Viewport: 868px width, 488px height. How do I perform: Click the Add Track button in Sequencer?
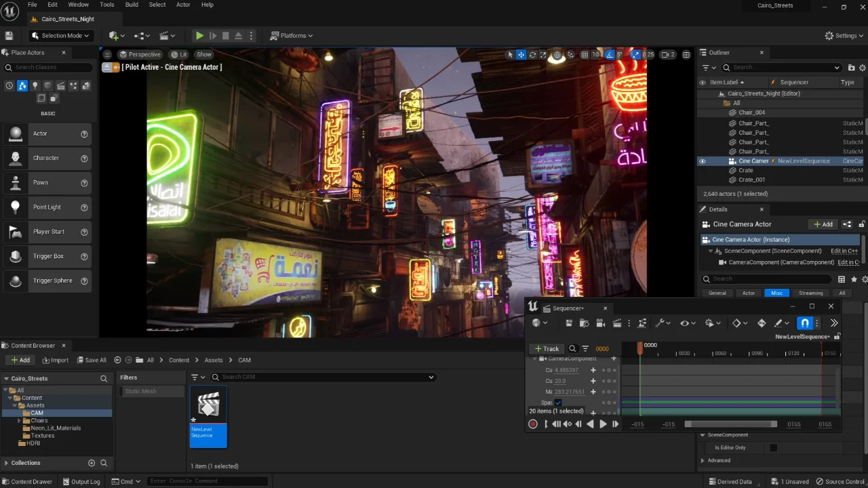(x=547, y=348)
